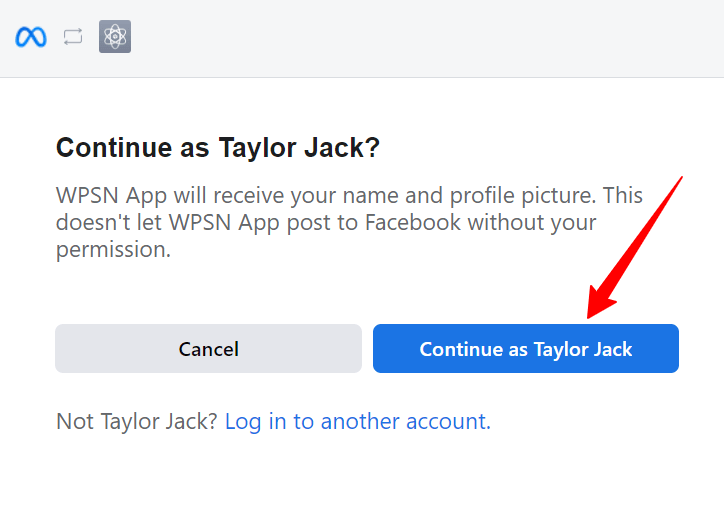Viewport: 724px width, 512px height.
Task: Click the word doesn't in the description
Action: 93,223
